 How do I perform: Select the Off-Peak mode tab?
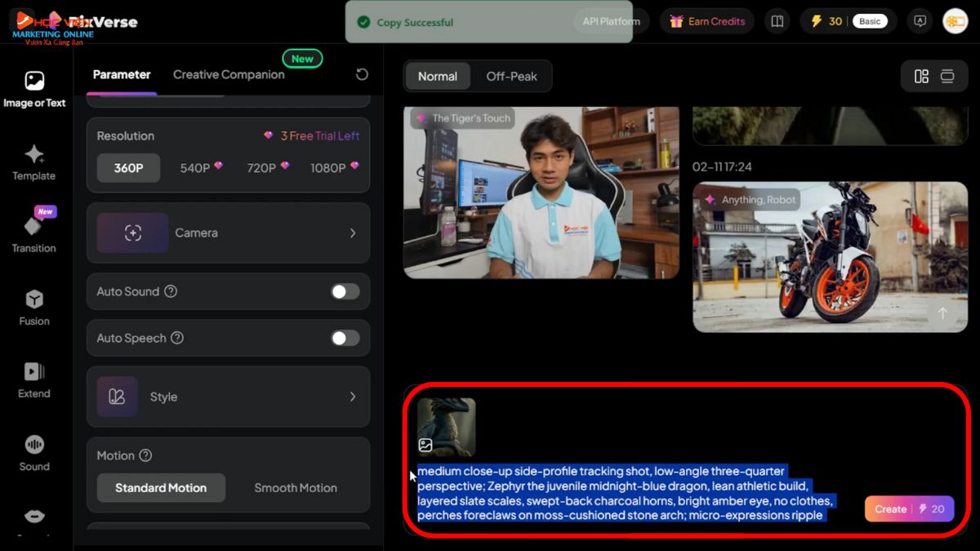click(511, 76)
